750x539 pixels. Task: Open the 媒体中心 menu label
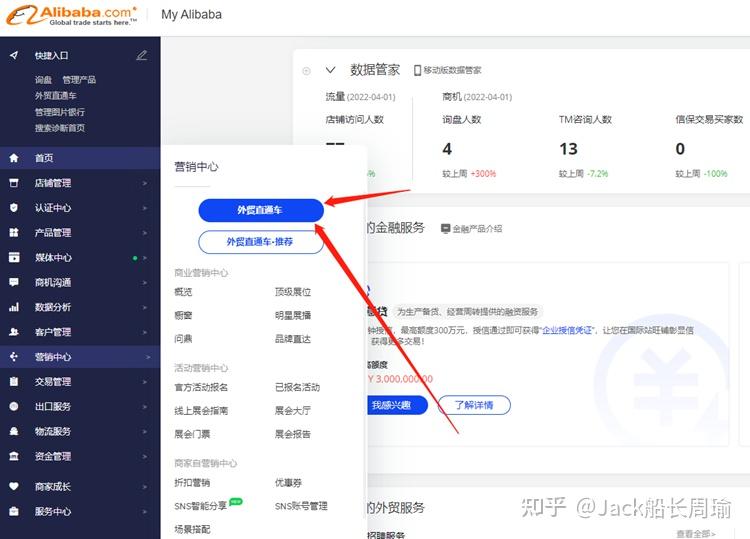53,257
